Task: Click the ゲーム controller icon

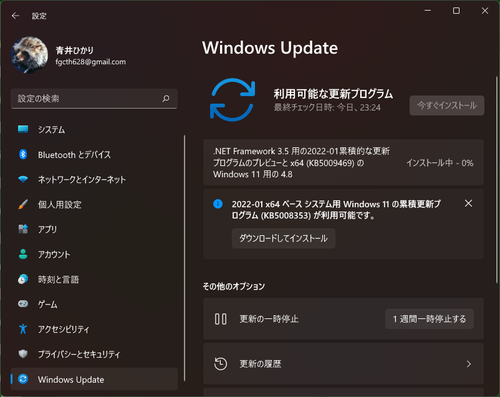Action: tap(23, 304)
